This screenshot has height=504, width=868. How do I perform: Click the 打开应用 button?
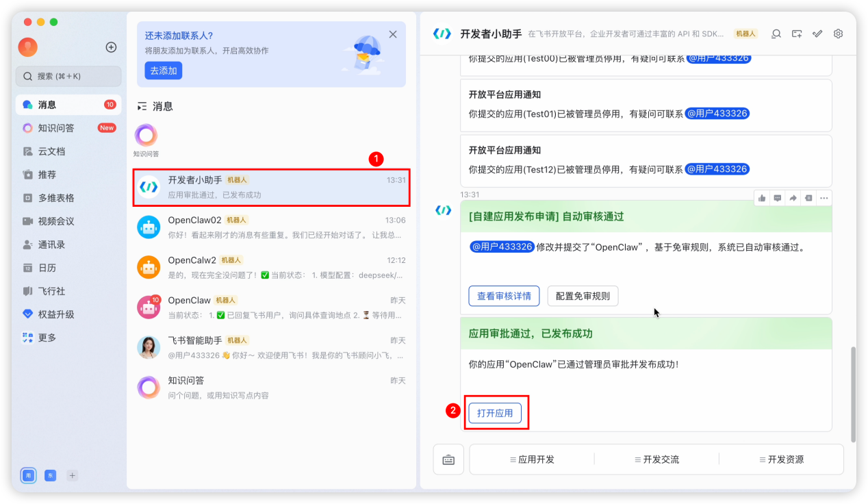coord(496,413)
